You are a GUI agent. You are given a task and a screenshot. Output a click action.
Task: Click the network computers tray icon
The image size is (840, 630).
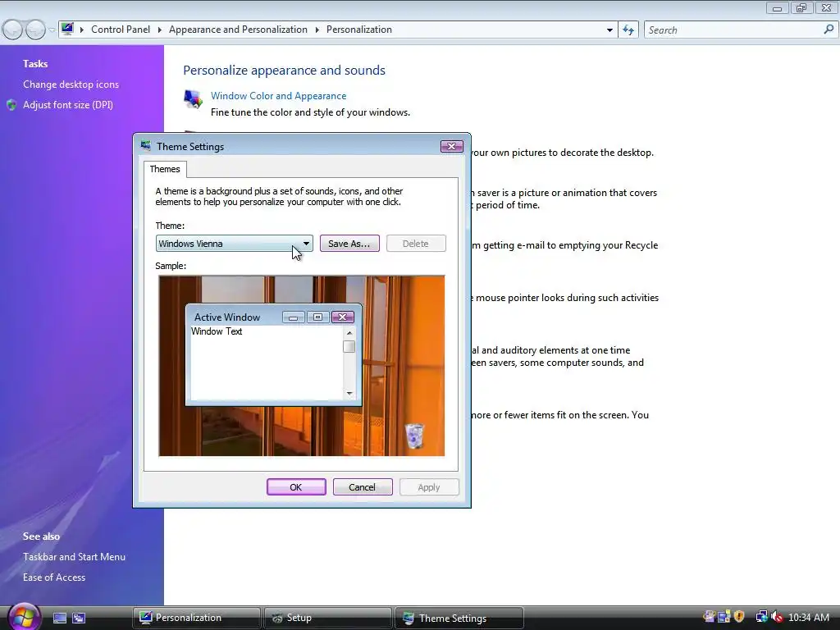(761, 617)
